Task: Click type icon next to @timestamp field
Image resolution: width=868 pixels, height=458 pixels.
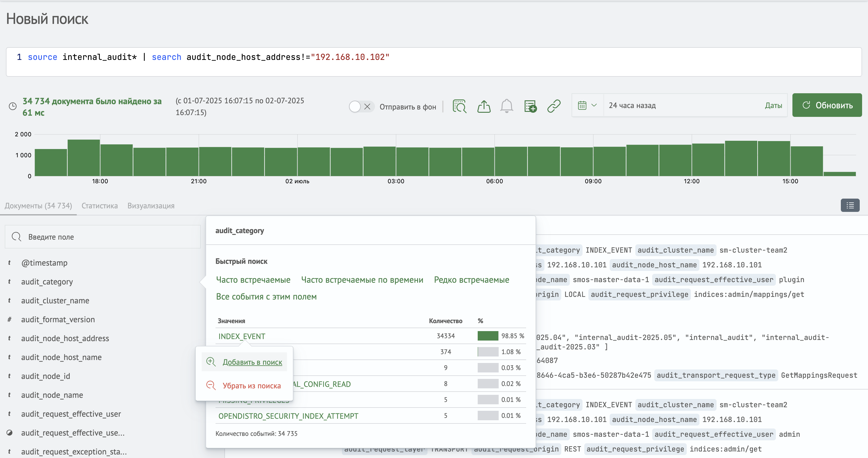Action: (9, 263)
